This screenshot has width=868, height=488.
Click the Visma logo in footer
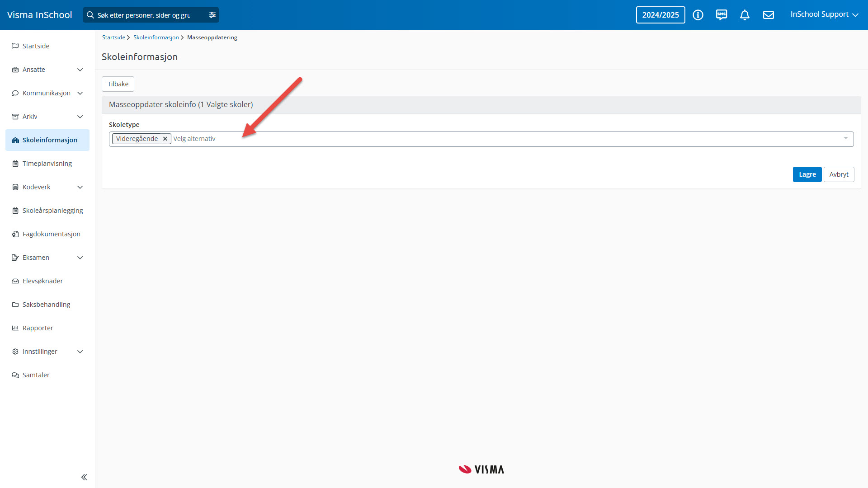pyautogui.click(x=481, y=469)
